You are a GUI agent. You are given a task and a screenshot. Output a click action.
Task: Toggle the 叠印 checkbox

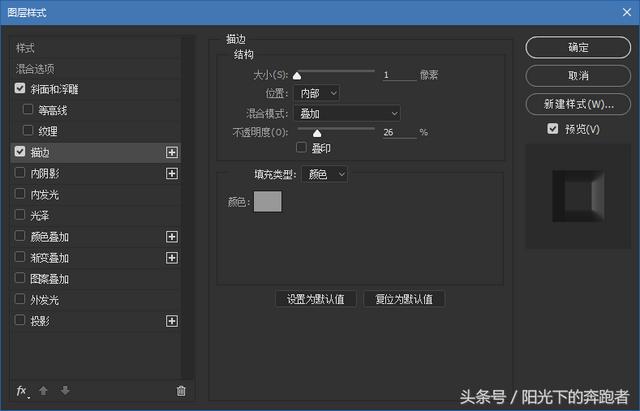pos(301,147)
